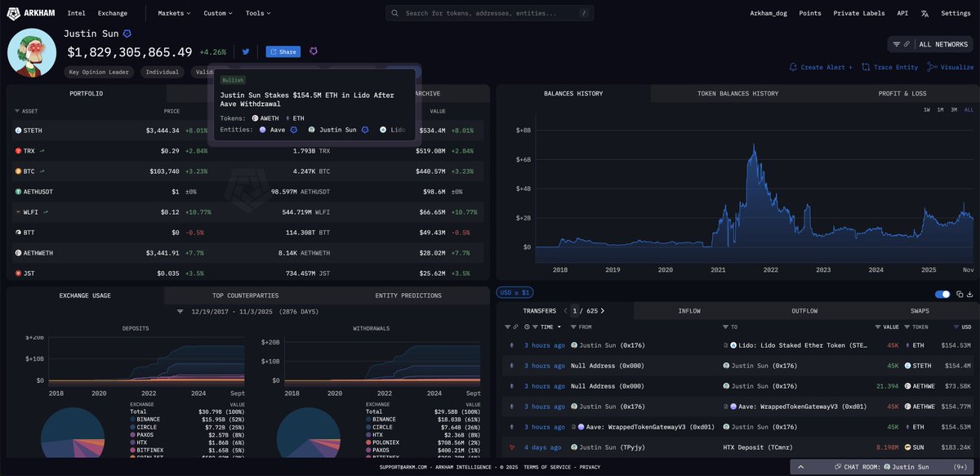Image resolution: width=980 pixels, height=476 pixels.
Task: Click the language translate icon in header
Action: [x=924, y=13]
